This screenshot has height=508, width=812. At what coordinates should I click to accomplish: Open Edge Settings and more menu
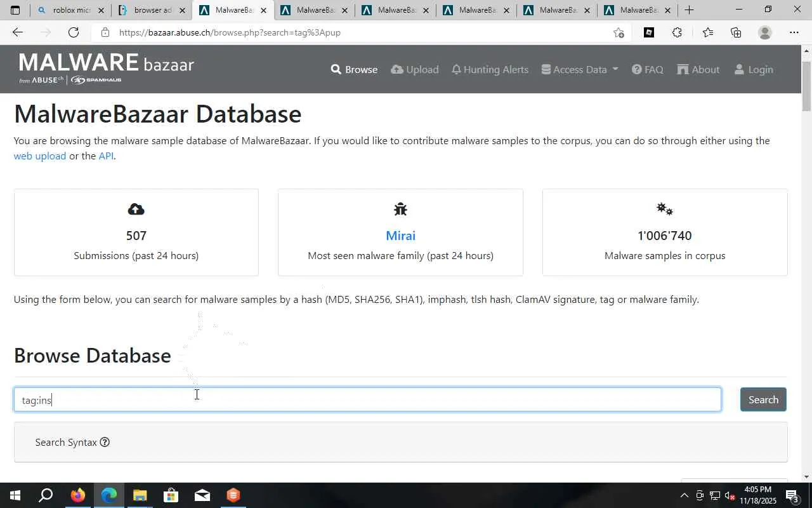click(794, 32)
